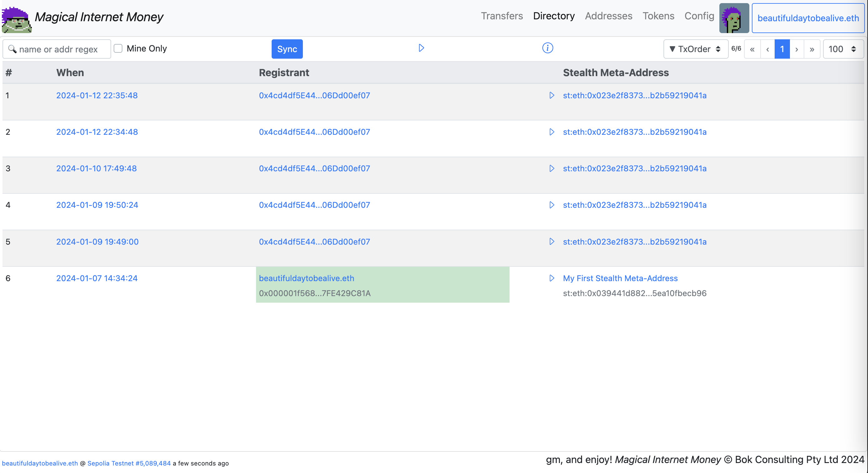Open the TxOrder sort dropdown
Screen dimensions: 868x473
[695, 49]
